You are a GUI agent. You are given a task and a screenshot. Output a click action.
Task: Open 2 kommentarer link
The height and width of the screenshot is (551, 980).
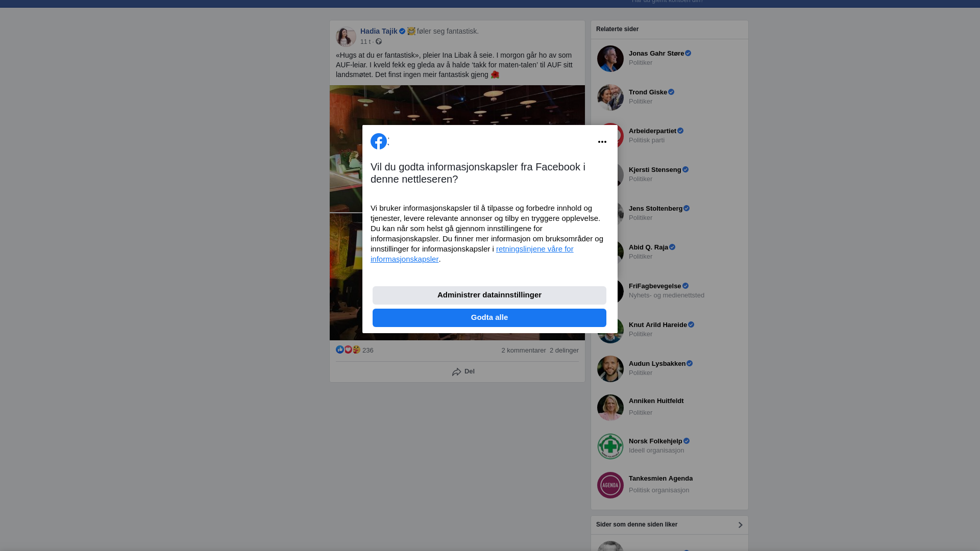524,350
